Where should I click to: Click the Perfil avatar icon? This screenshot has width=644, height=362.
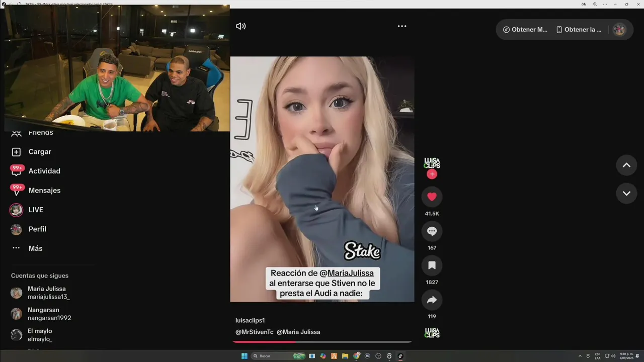tap(16, 229)
